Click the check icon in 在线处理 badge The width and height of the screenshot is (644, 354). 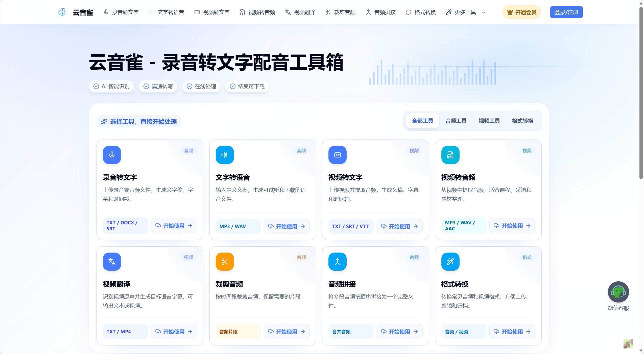point(189,86)
